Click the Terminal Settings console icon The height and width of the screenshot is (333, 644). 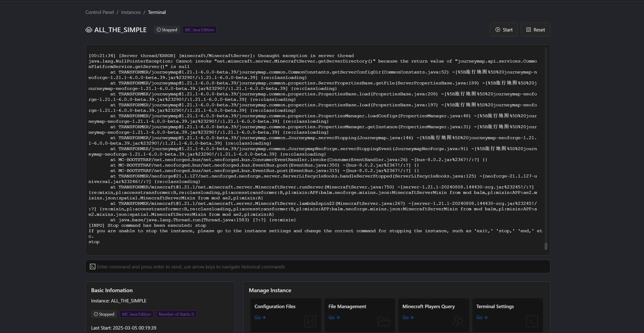pyautogui.click(x=532, y=321)
